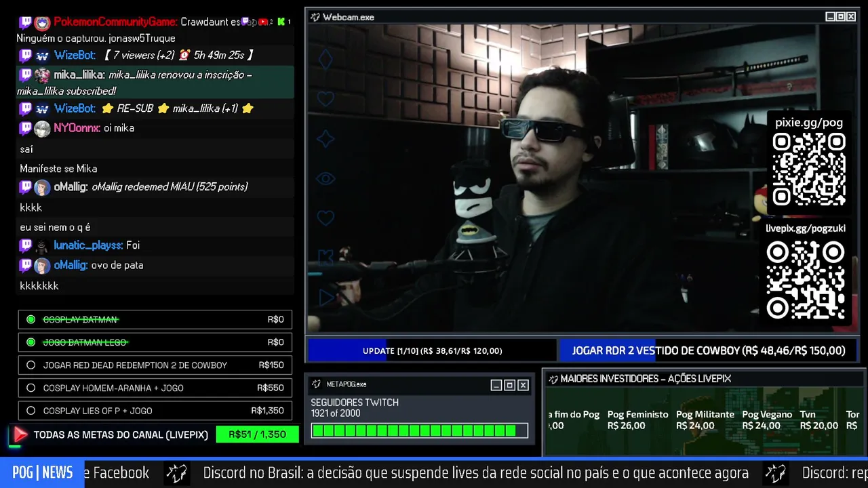Click the Twitch badge beside PokemonCommunityGame

click(26, 22)
